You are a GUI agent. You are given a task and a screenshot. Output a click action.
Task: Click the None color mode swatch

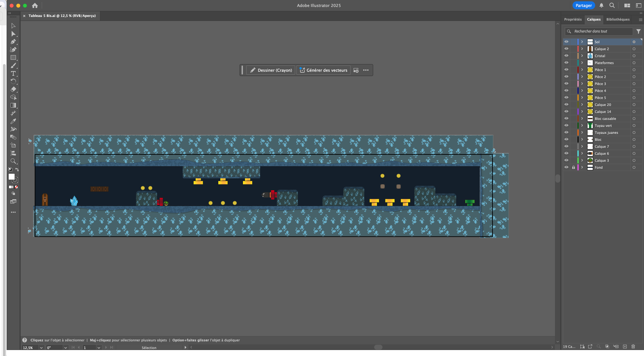point(16,187)
